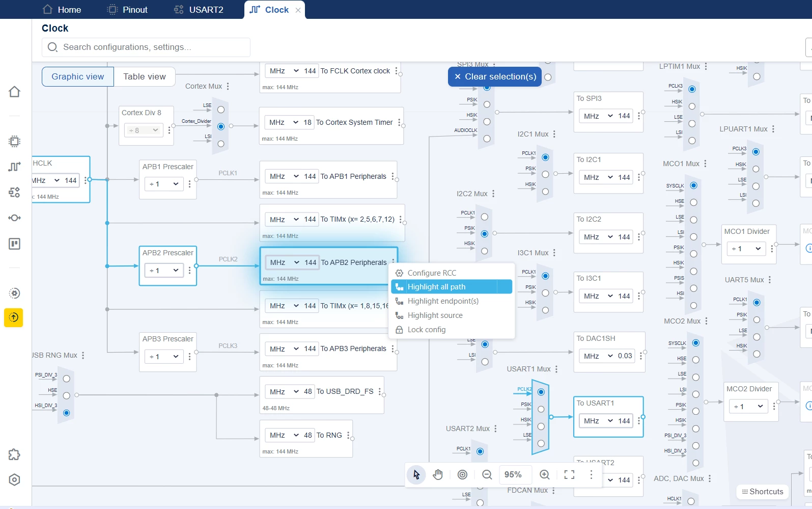Open MHz unit dropdown for To SPI3
Viewport: 812px width, 509px height.
point(598,116)
